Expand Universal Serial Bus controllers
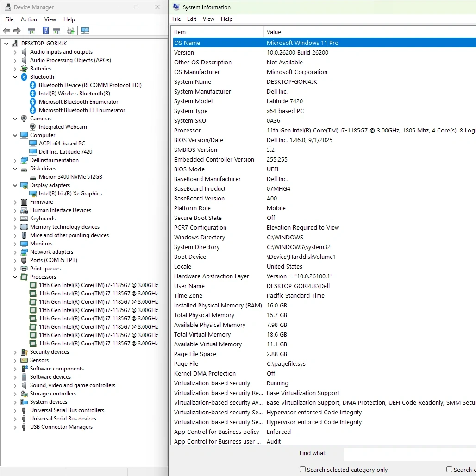This screenshot has width=476, height=476. [15, 410]
